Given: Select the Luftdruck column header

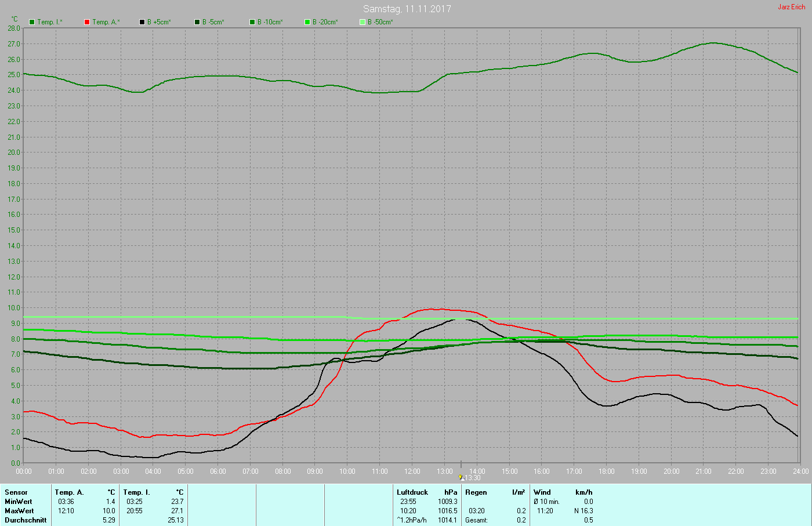Looking at the screenshot, I should tap(412, 492).
